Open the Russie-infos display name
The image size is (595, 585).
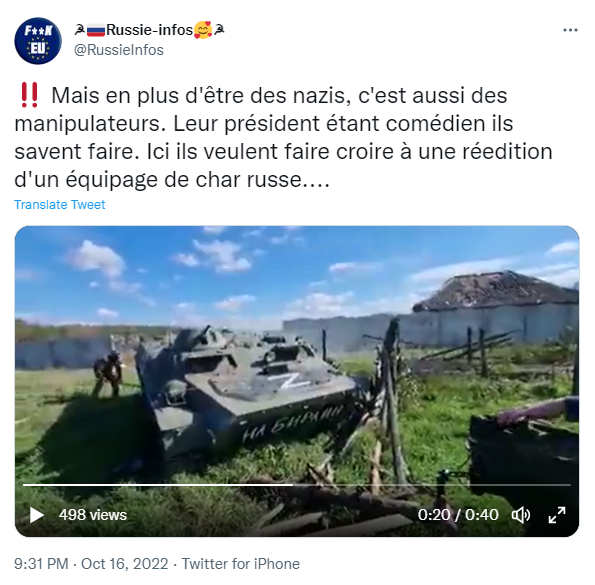coord(150,30)
